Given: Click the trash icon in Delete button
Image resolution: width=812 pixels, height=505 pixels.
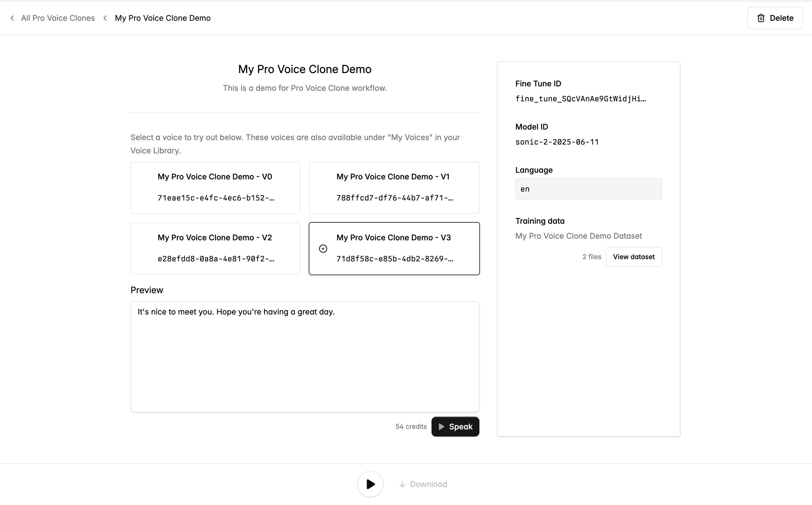Looking at the screenshot, I should pos(761,18).
